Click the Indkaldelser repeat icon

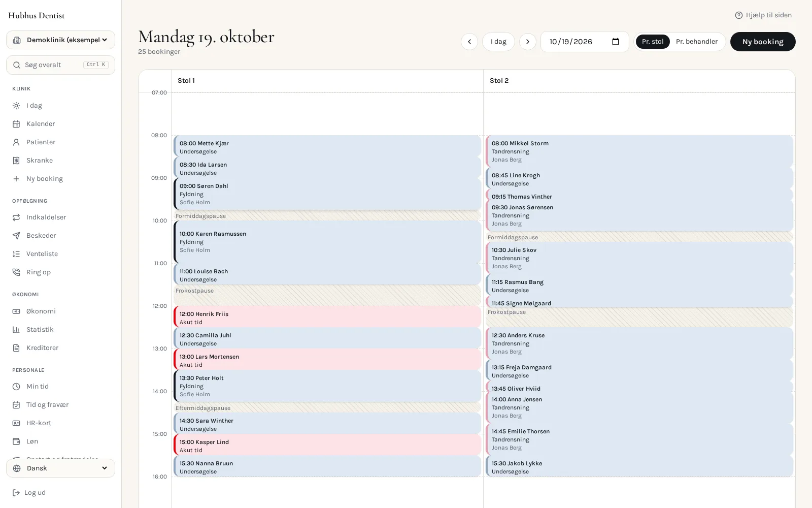[x=16, y=217]
